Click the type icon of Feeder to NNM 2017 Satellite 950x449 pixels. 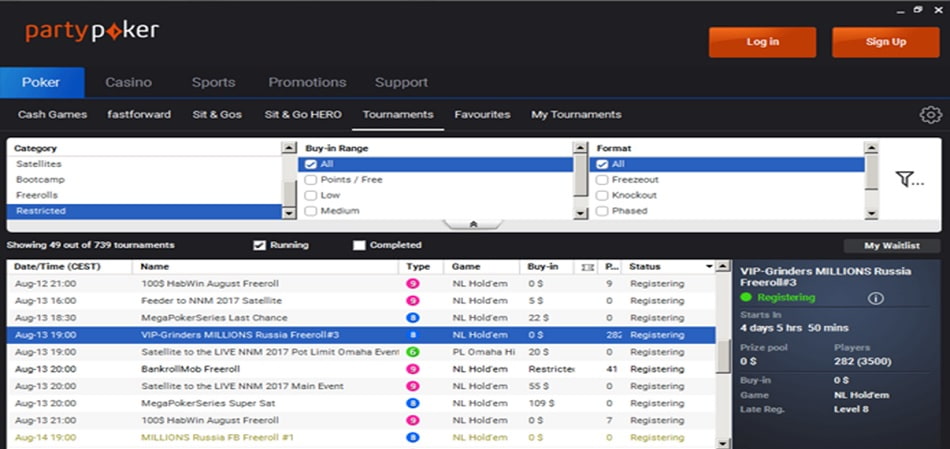(x=413, y=301)
